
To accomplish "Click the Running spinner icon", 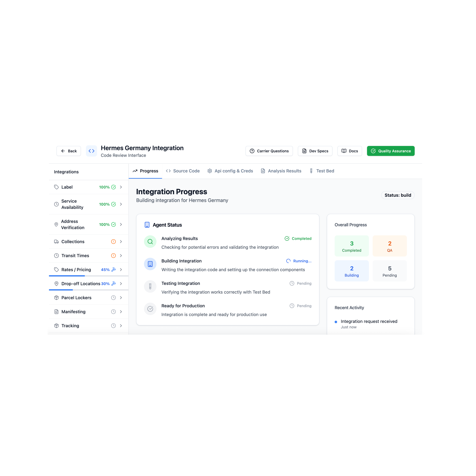I will (x=288, y=261).
